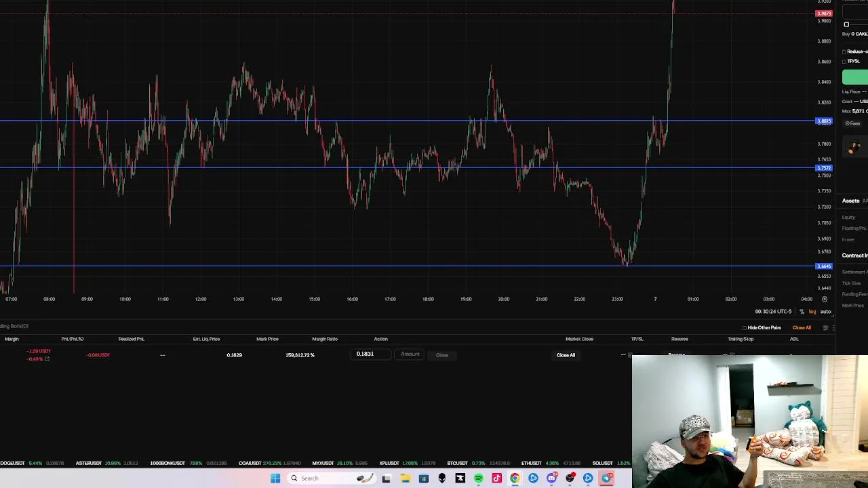The image size is (868, 488).
Task: Click the Amount input field
Action: (410, 354)
